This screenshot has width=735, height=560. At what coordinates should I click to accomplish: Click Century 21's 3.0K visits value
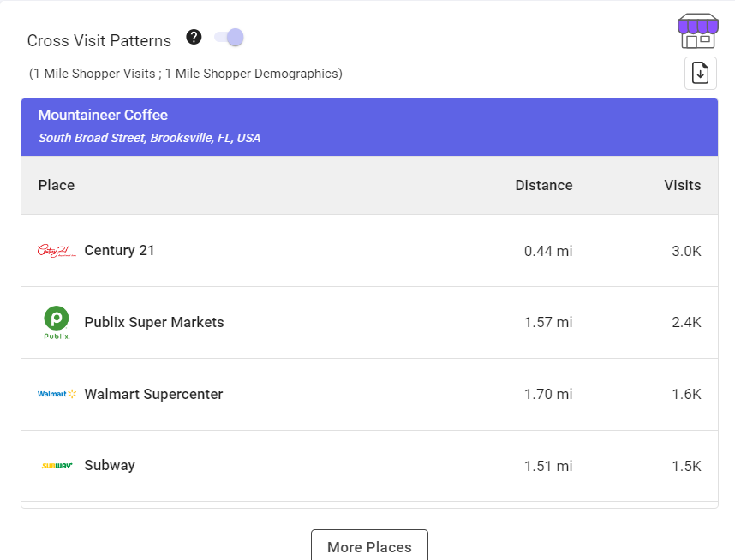686,251
